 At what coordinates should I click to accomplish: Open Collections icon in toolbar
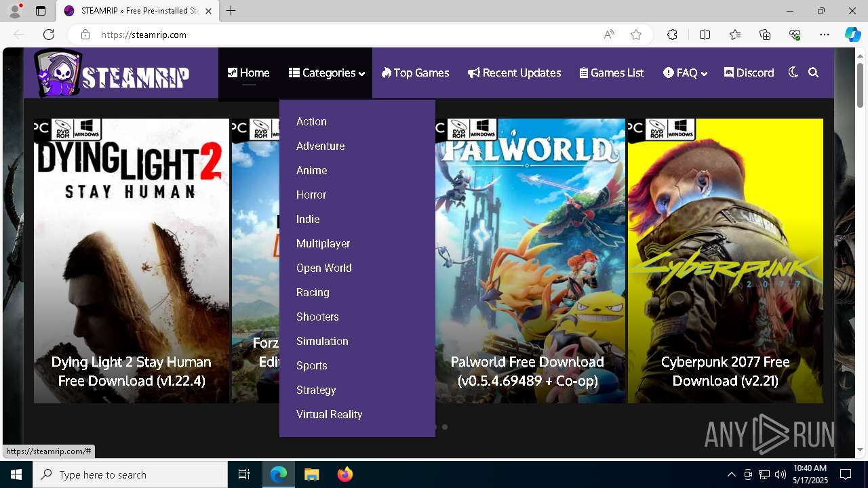765,35
